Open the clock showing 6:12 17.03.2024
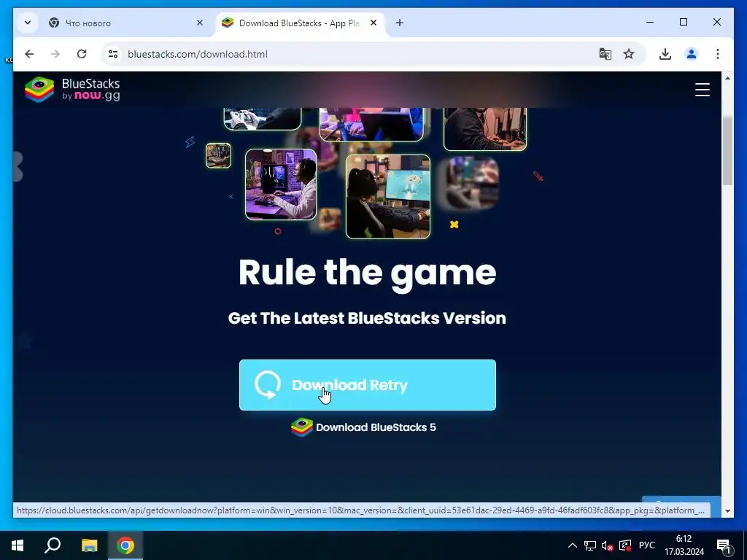 click(x=684, y=545)
